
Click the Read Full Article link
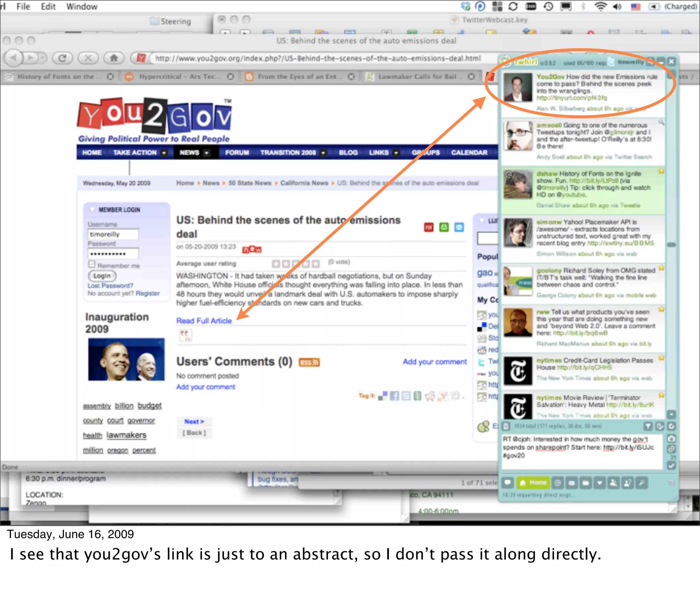coord(204,321)
